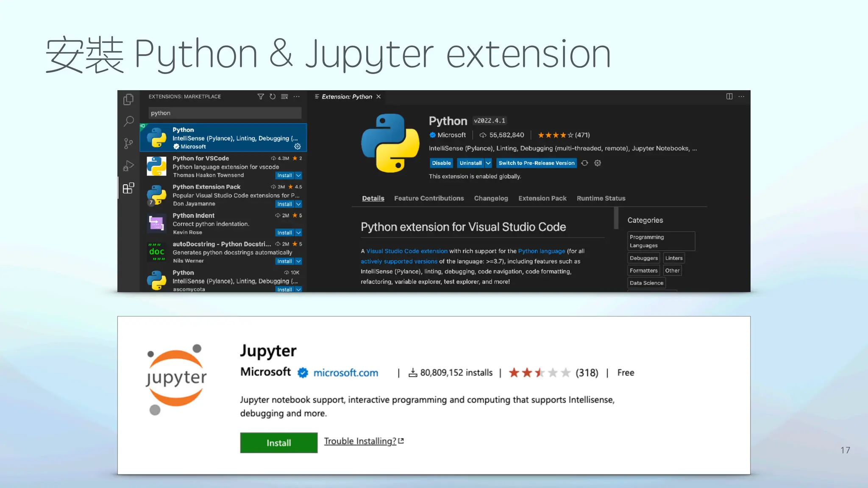Click the python search input field
This screenshot has height=488, width=868.
tap(225, 113)
